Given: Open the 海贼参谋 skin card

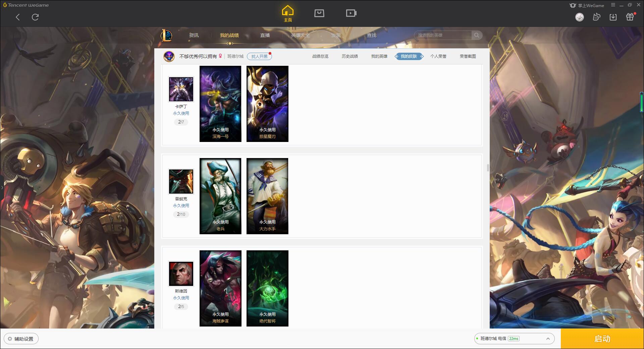Looking at the screenshot, I should [220, 288].
